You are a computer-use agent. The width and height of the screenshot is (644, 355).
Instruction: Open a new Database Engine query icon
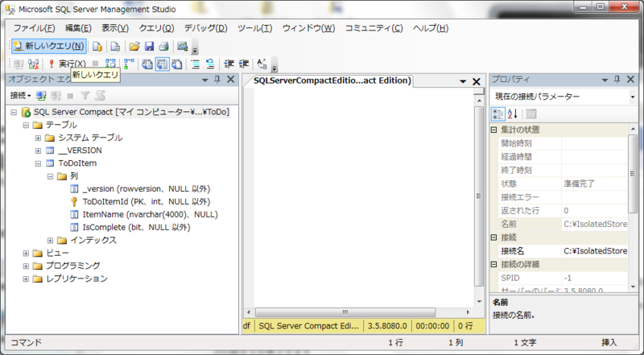pos(97,47)
